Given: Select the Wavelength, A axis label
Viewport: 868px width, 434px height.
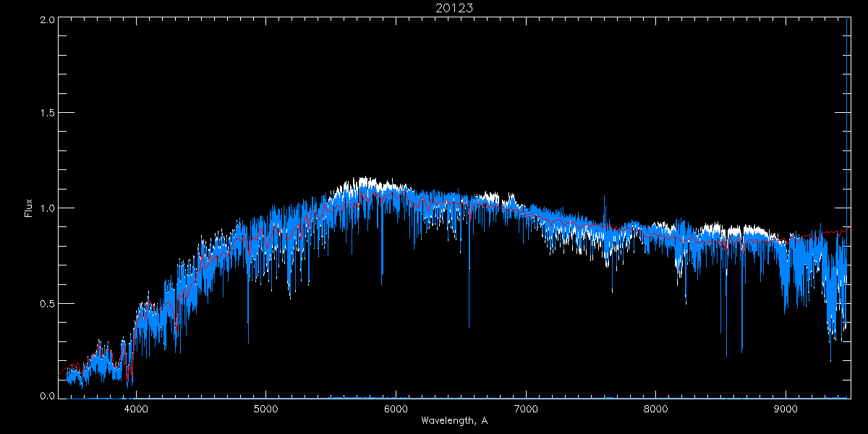Looking at the screenshot, I should click(x=454, y=420).
